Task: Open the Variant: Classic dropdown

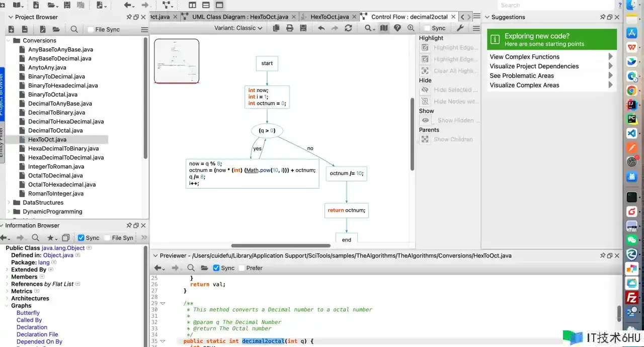Action: click(x=238, y=28)
